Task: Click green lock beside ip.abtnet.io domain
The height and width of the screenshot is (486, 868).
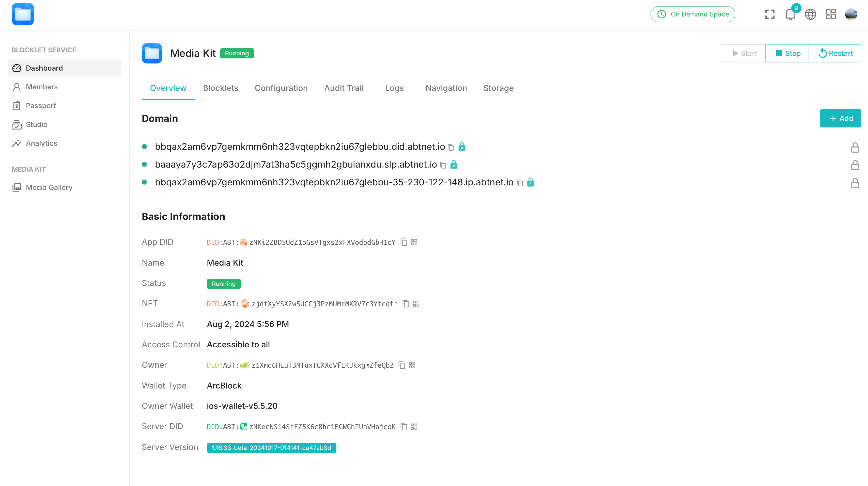Action: click(x=530, y=182)
